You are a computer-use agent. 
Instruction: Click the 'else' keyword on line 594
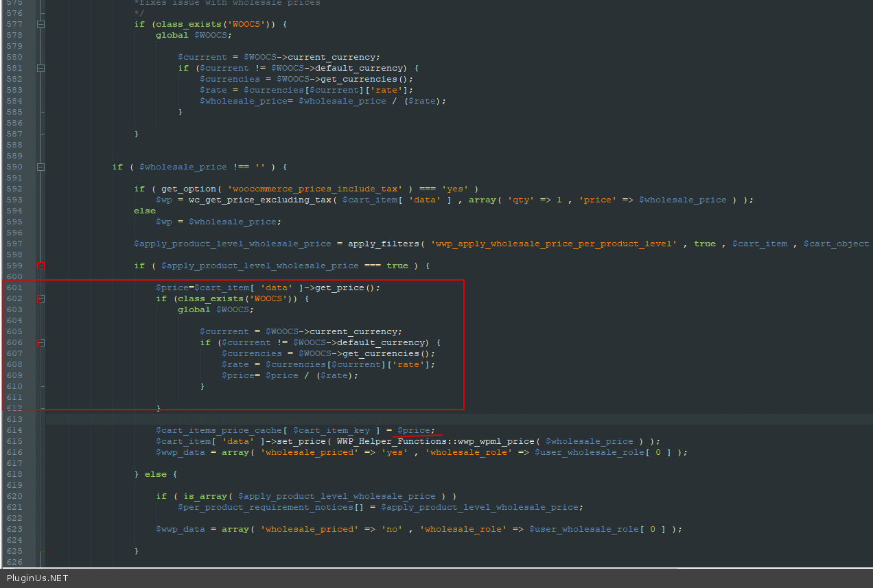click(145, 211)
